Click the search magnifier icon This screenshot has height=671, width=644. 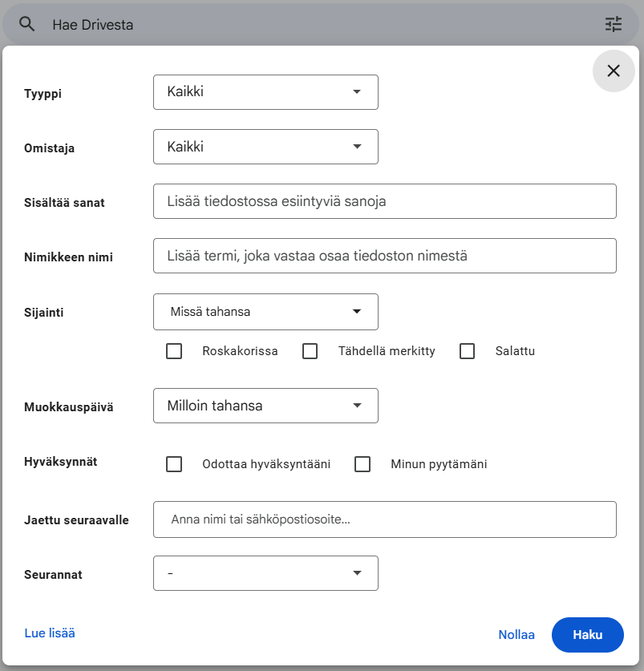[27, 24]
